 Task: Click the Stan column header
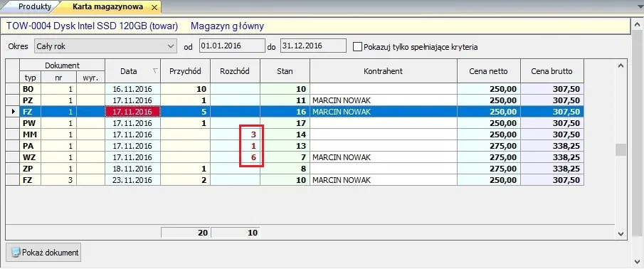coord(285,71)
